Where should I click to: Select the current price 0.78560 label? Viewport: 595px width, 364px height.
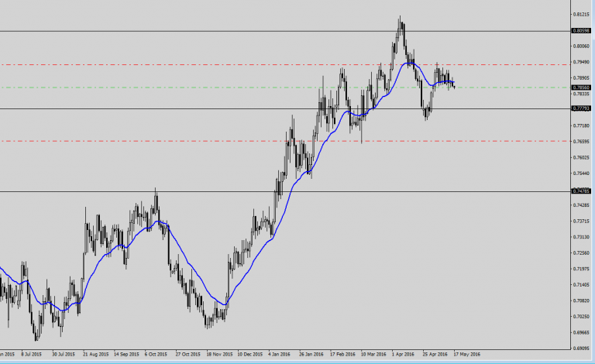[582, 88]
